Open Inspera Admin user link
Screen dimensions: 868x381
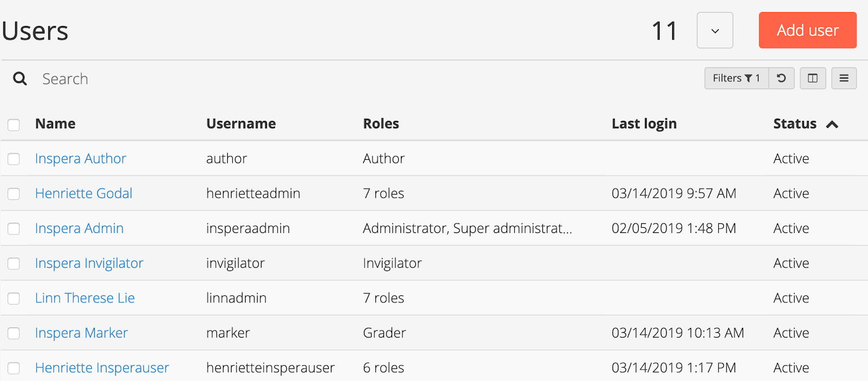[79, 228]
